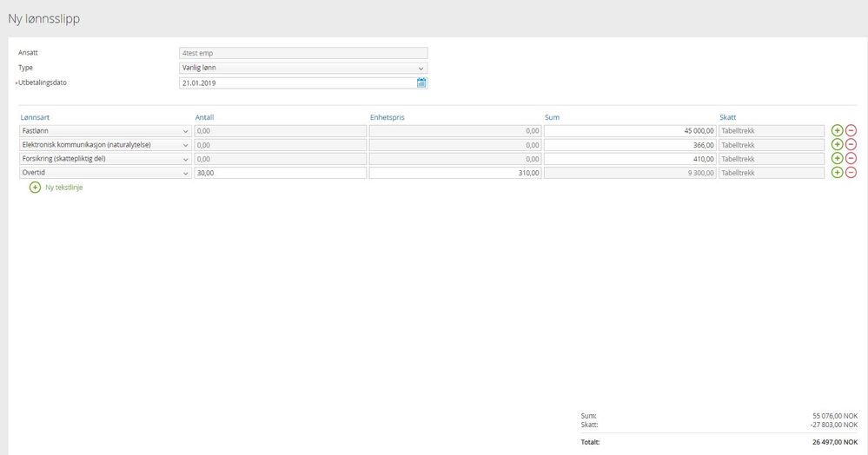Add a line after Elektronisk kommunikasjon row
The image size is (868, 455).
pos(837,144)
